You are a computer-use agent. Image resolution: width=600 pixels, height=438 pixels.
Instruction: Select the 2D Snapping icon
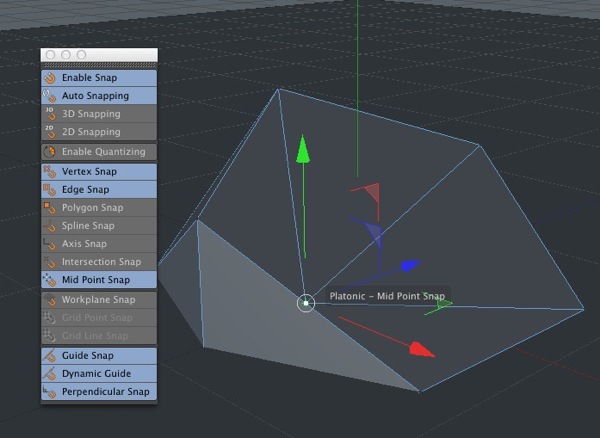(50, 132)
